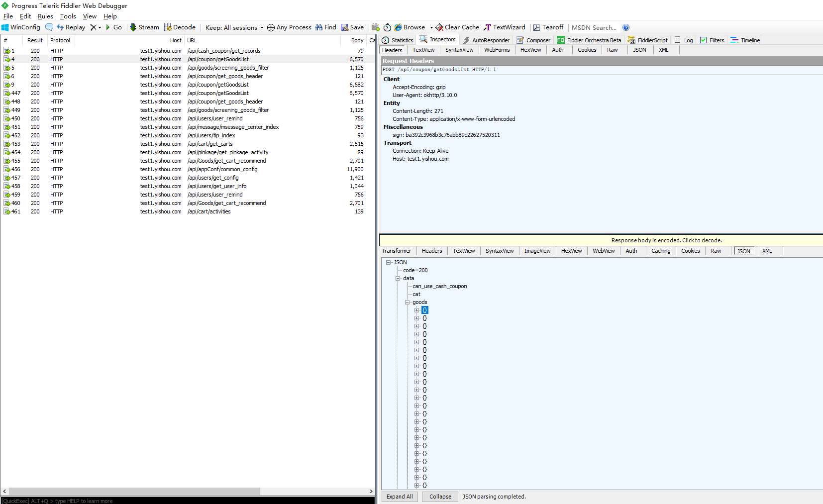Open the Log tab
This screenshot has height=504, width=823.
point(684,40)
